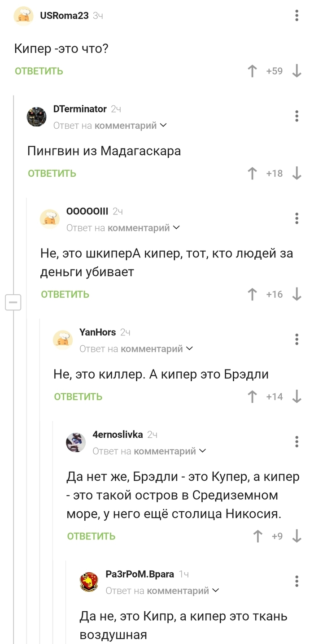Reply to USRoma23 via ОТВЕТИТЬ
Viewport: 314px width, 644px height.
coord(39,71)
